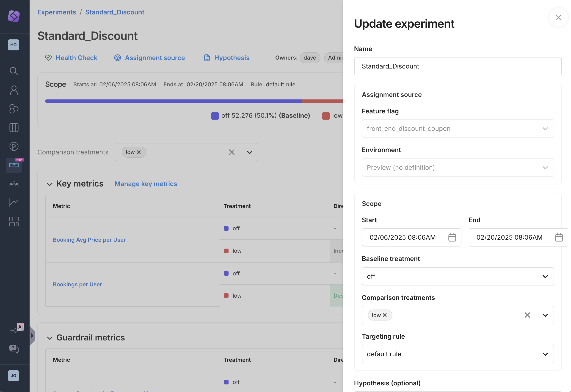571x392 pixels.
Task: Click the line chart metrics sidebar icon
Action: pyautogui.click(x=14, y=203)
